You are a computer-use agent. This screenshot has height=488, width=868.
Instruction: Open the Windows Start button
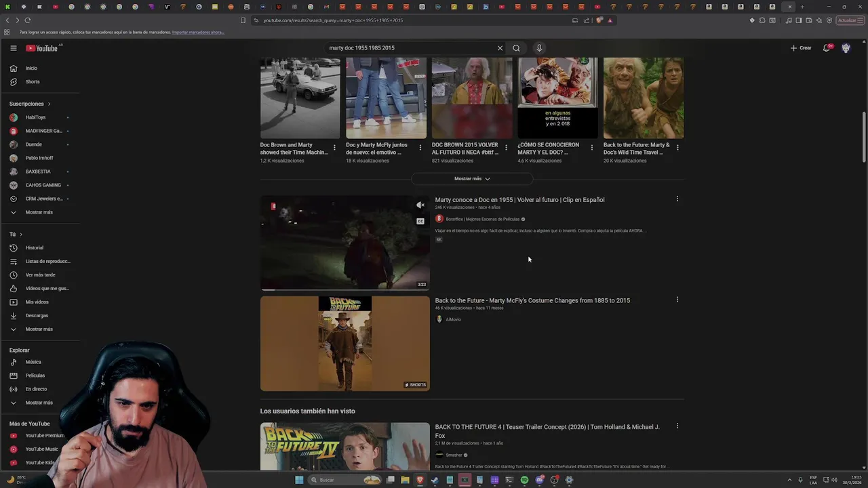click(299, 480)
